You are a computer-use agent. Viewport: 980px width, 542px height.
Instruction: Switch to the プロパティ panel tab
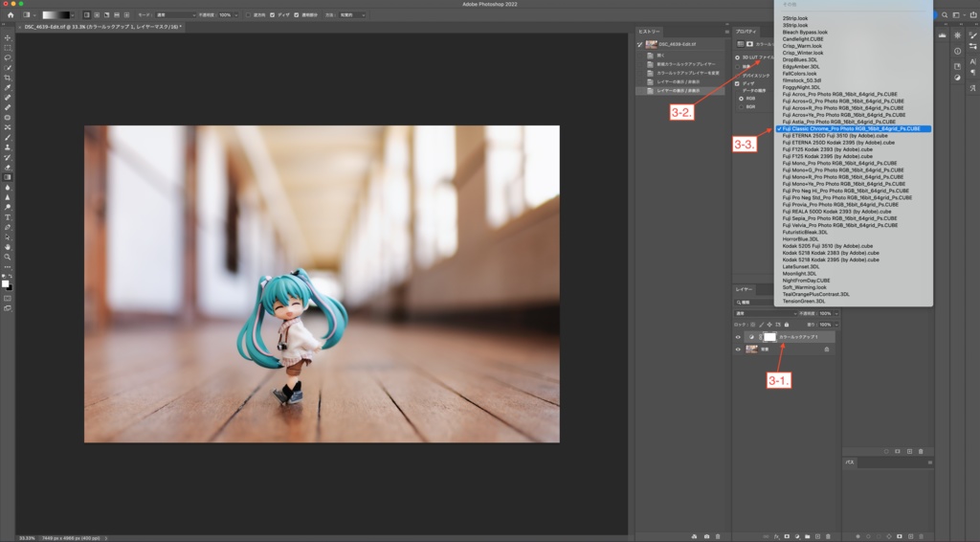tap(746, 32)
